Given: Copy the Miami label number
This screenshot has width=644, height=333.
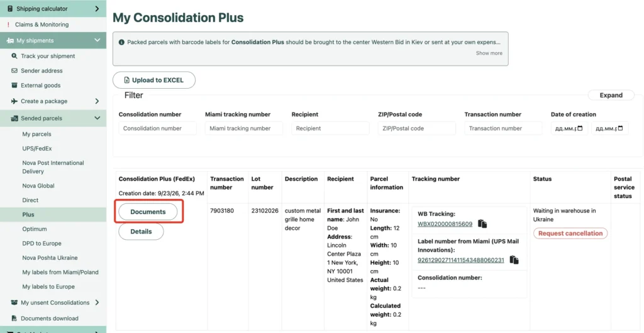Looking at the screenshot, I should pyautogui.click(x=514, y=260).
